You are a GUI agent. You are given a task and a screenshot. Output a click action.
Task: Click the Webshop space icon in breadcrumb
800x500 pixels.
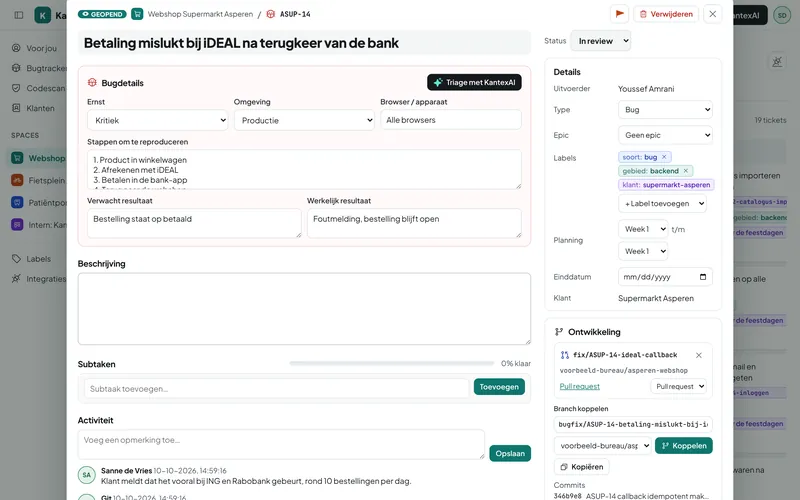click(x=137, y=14)
